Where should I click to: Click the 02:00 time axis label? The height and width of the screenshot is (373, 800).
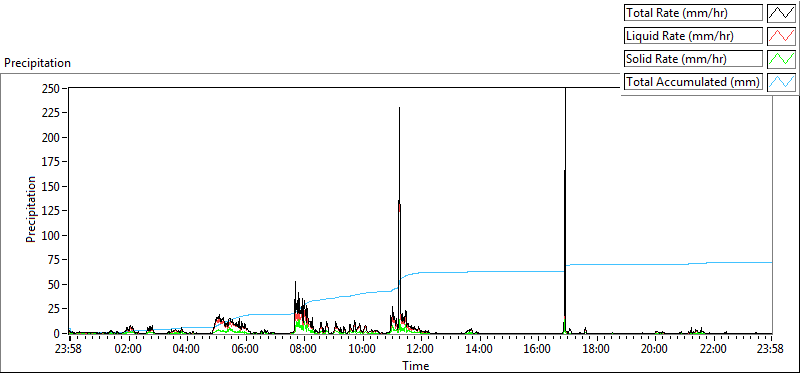[x=129, y=350]
